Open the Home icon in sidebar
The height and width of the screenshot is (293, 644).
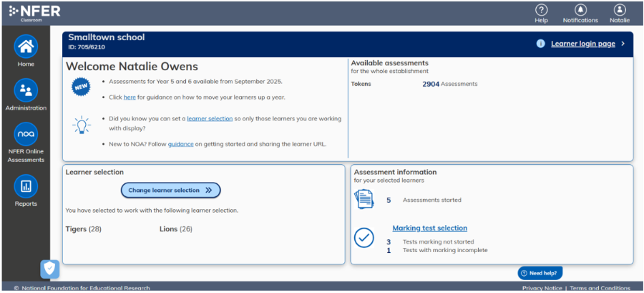pyautogui.click(x=26, y=46)
